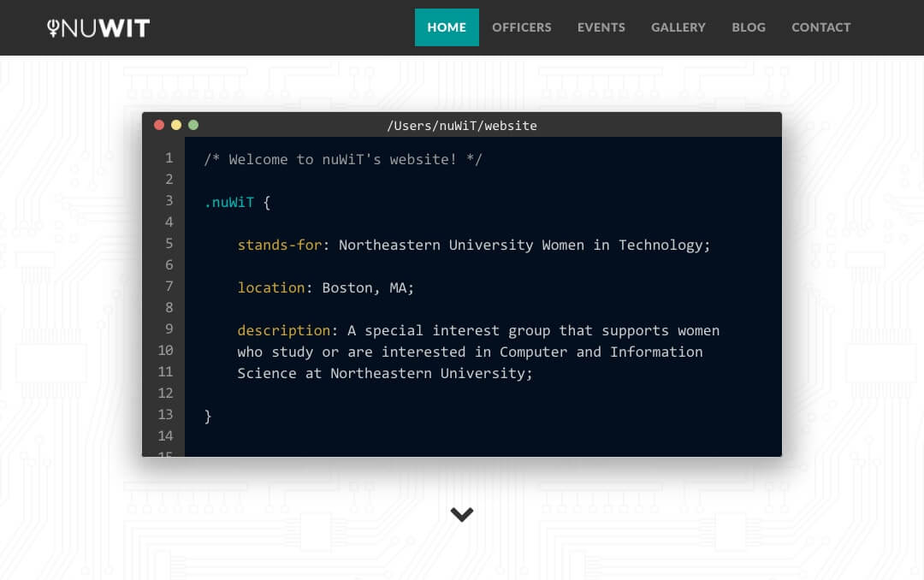Viewport: 924px width, 580px height.
Task: View the GALLERY page
Action: click(x=678, y=27)
